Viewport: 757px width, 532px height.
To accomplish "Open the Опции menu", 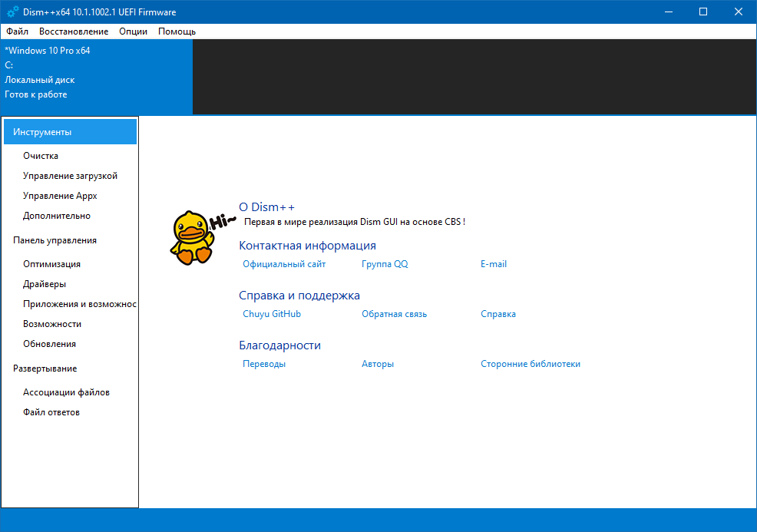I will click(134, 31).
